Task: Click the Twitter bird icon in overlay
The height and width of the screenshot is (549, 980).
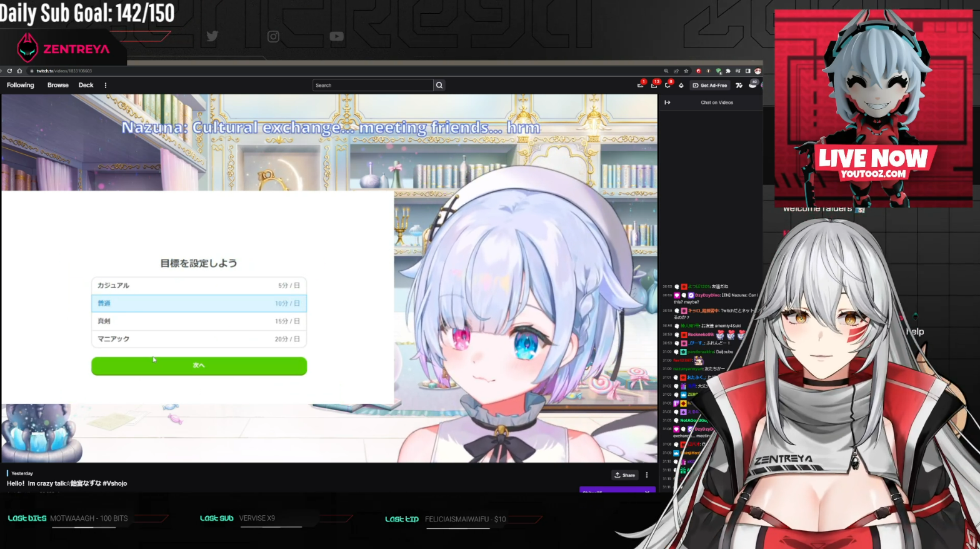Action: click(x=212, y=36)
